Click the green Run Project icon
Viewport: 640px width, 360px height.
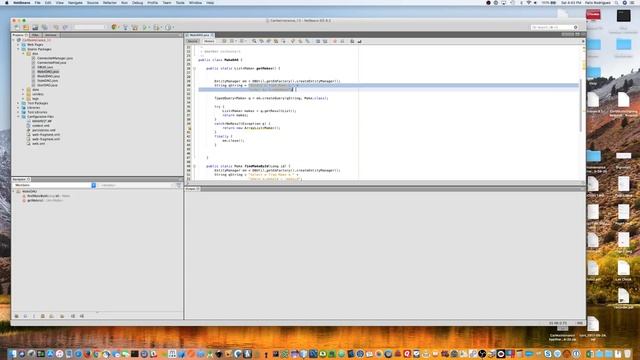144,27
